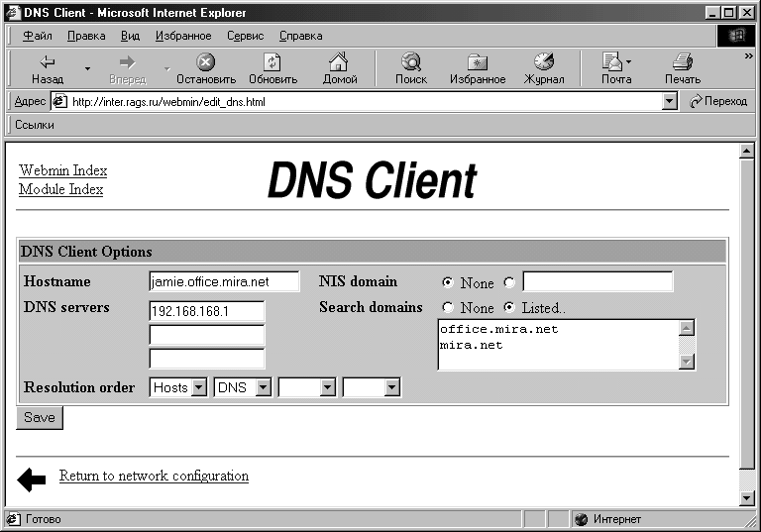
Task: Open the Search (Поиск) toolbar icon
Action: tap(410, 62)
